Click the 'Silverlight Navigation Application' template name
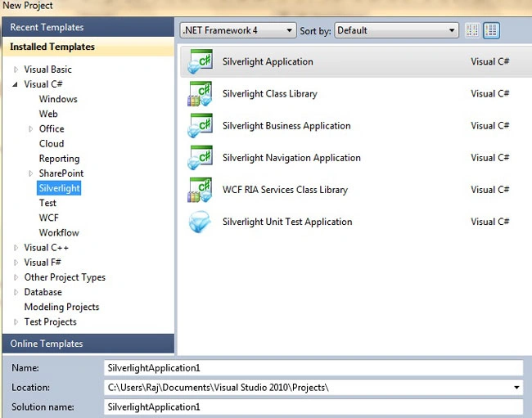Viewport: 532px width, 418px height. [291, 158]
